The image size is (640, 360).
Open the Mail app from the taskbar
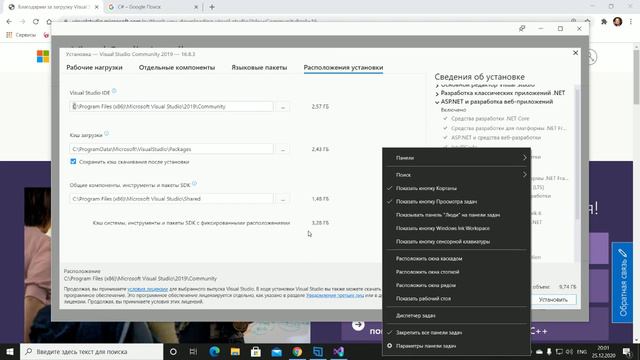point(277,351)
